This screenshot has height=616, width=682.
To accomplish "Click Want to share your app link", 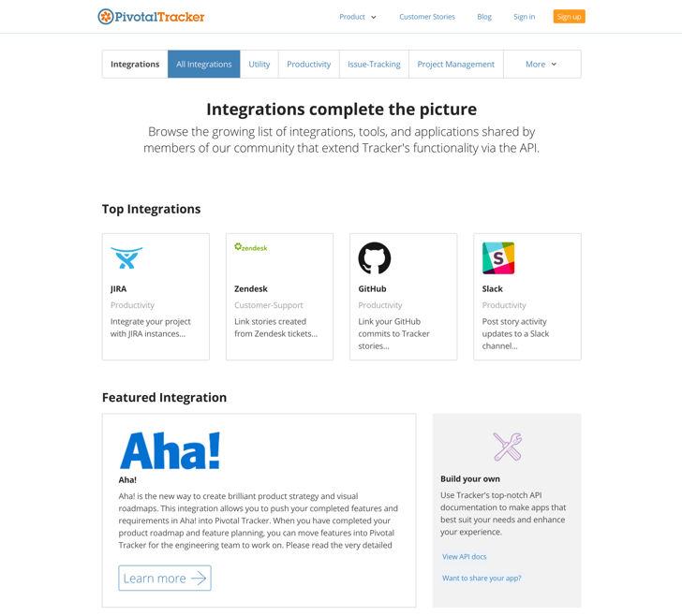I will coord(482,579).
